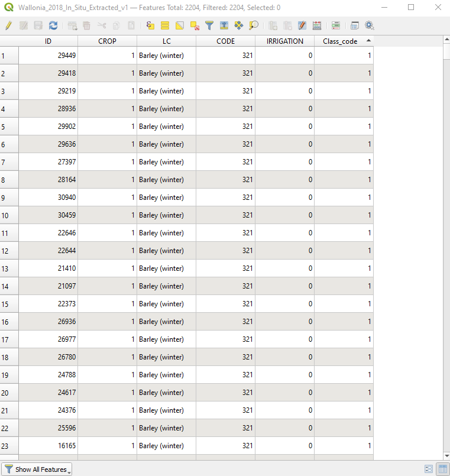Click the IRRIGATION cell in row 20
This screenshot has height=476, width=450.
coord(285,393)
